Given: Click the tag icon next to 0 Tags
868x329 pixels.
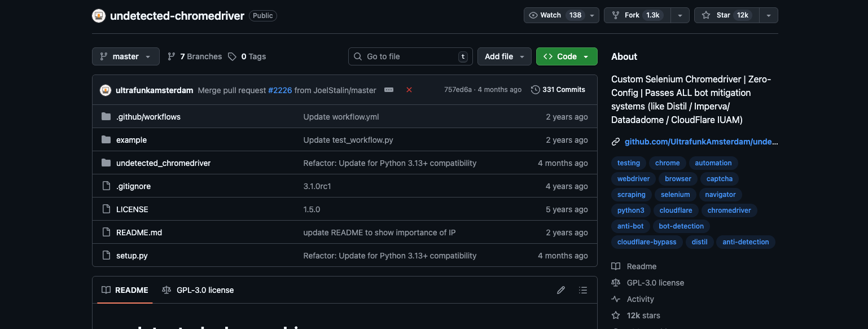Looking at the screenshot, I should coord(232,56).
